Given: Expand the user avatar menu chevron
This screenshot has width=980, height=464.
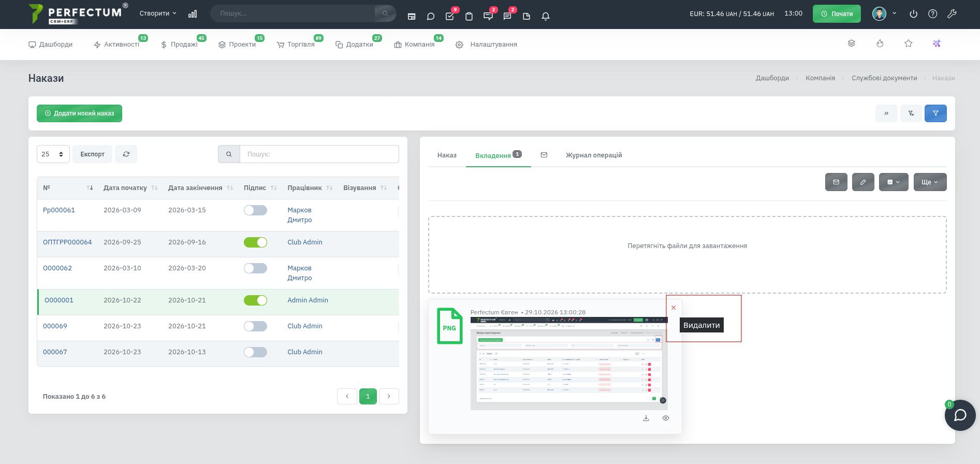Looking at the screenshot, I should pyautogui.click(x=895, y=13).
